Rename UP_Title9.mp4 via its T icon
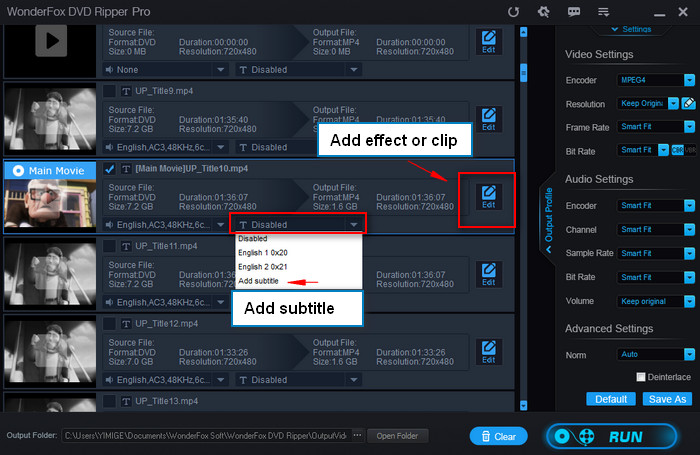Screen dimensions: 700x455 coord(126,91)
